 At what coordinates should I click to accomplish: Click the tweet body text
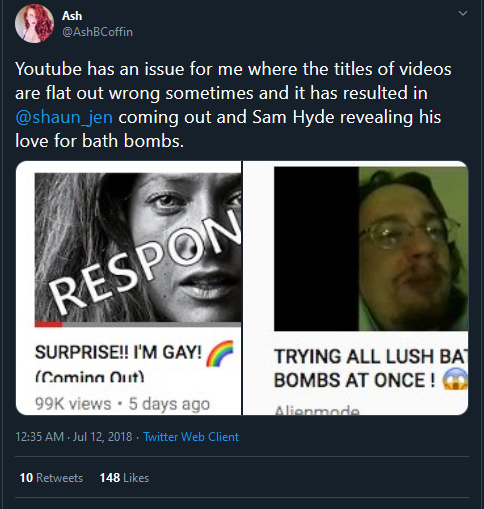[233, 105]
